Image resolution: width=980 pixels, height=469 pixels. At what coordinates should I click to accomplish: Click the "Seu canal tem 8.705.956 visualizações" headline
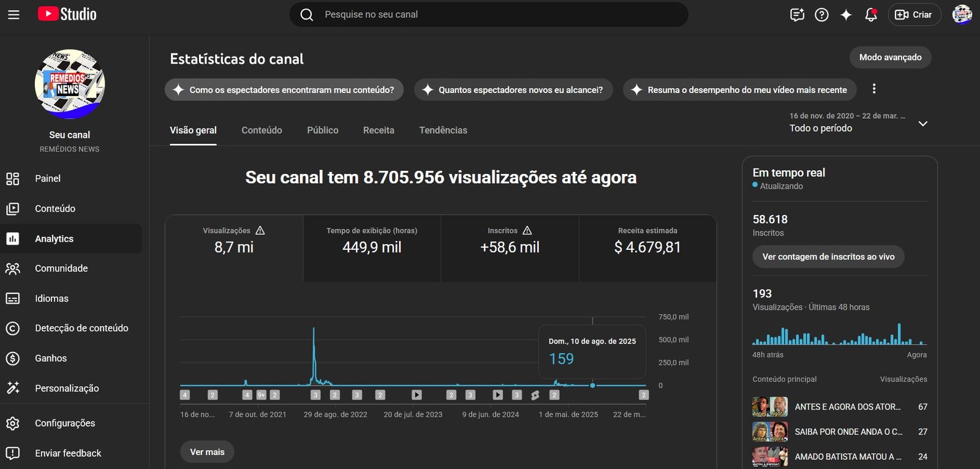click(x=441, y=178)
